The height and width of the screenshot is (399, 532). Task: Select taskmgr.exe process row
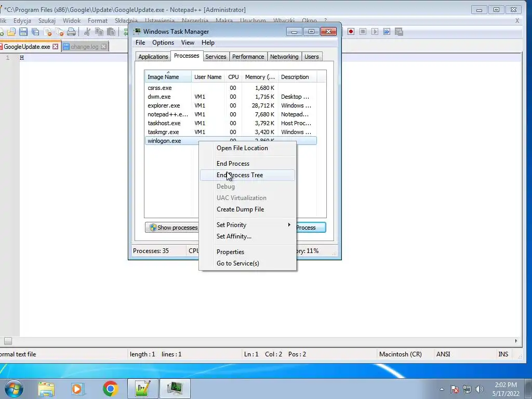tap(231, 132)
